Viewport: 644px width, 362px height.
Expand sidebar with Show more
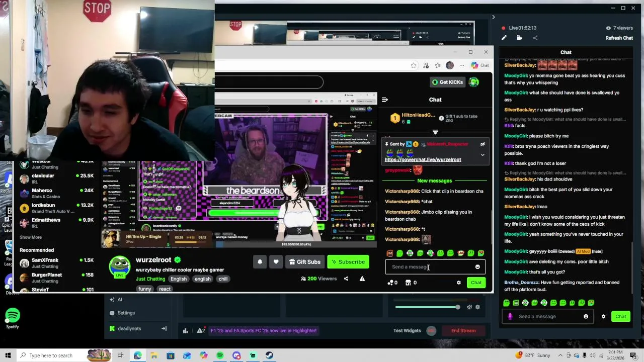tap(31, 237)
